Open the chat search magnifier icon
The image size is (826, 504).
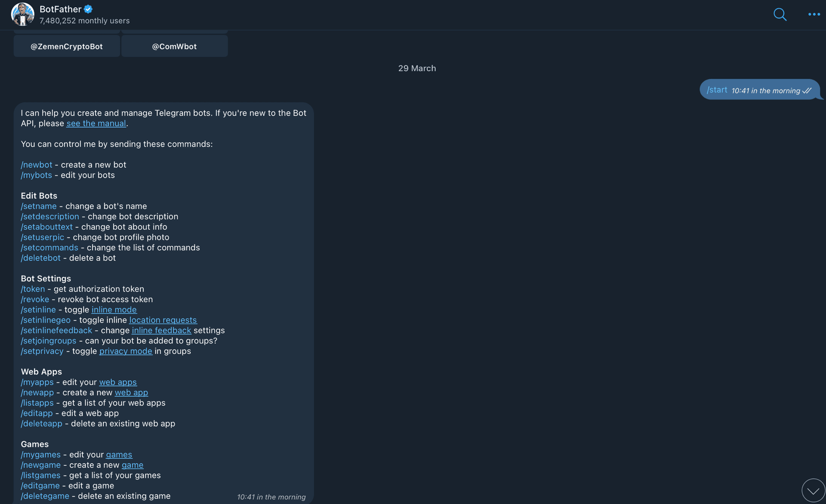point(780,15)
